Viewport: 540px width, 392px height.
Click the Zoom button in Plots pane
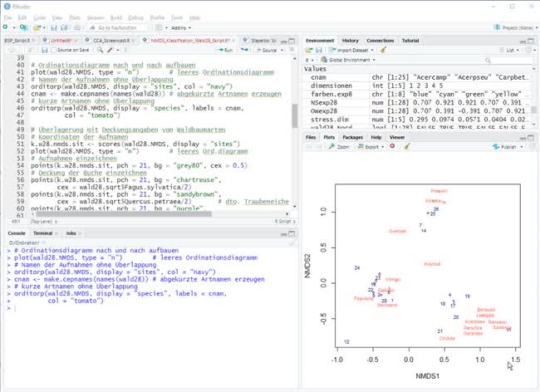coord(339,147)
